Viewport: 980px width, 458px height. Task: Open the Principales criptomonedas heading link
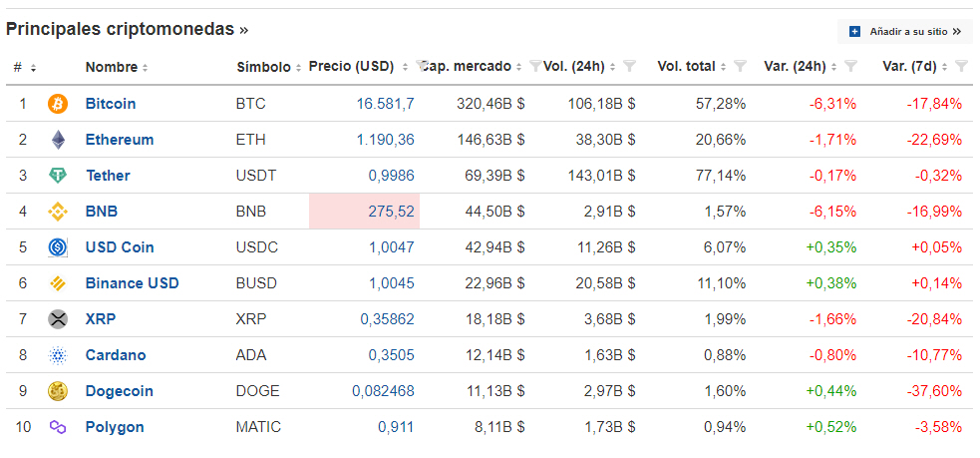(x=127, y=29)
